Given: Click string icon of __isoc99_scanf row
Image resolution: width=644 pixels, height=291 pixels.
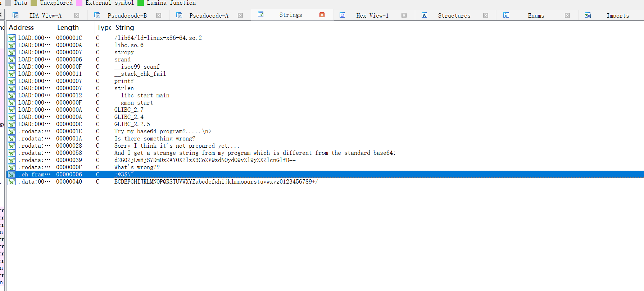Looking at the screenshot, I should (12, 66).
